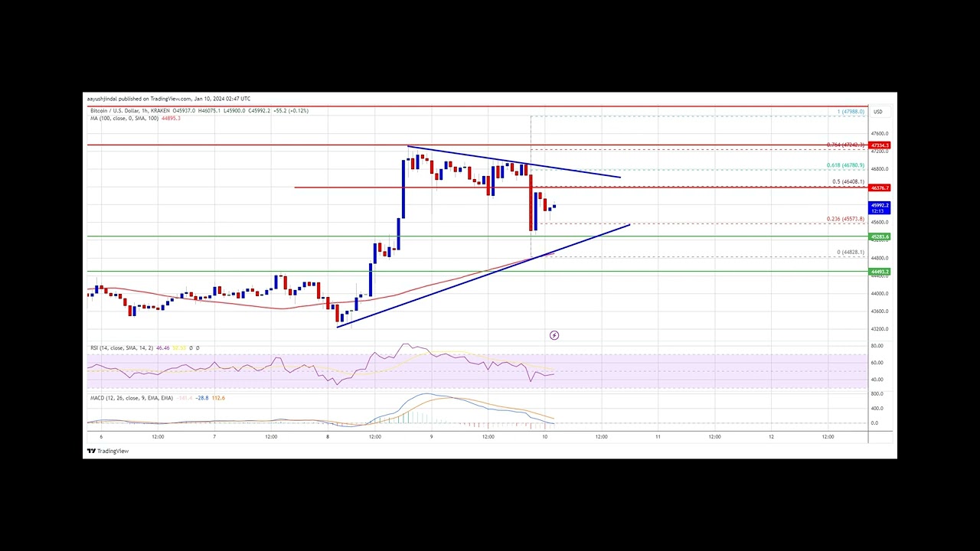Click the green price label 44493.2
This screenshot has height=551, width=980.
[880, 272]
